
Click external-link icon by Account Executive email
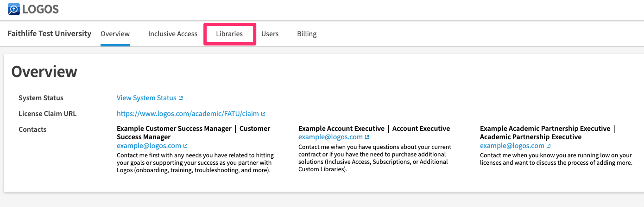click(x=367, y=137)
